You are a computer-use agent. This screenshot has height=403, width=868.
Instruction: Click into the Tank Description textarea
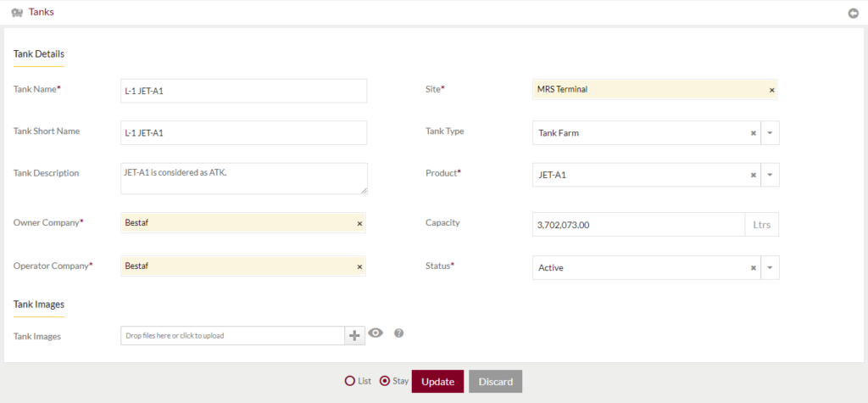pyautogui.click(x=243, y=178)
